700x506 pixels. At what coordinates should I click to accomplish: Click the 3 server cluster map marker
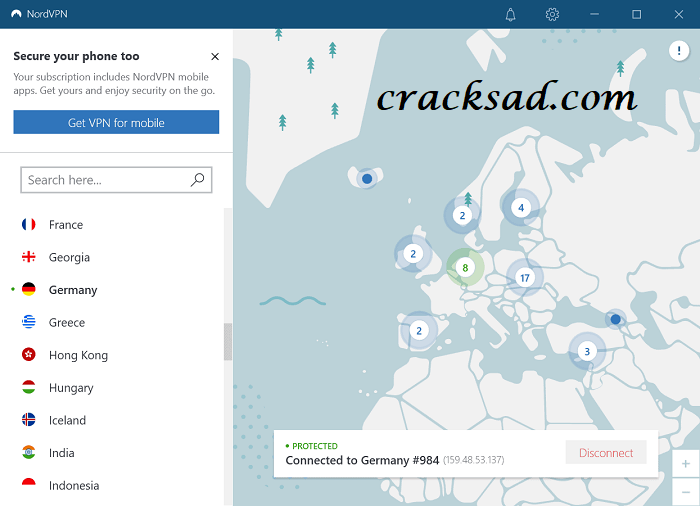coord(587,351)
